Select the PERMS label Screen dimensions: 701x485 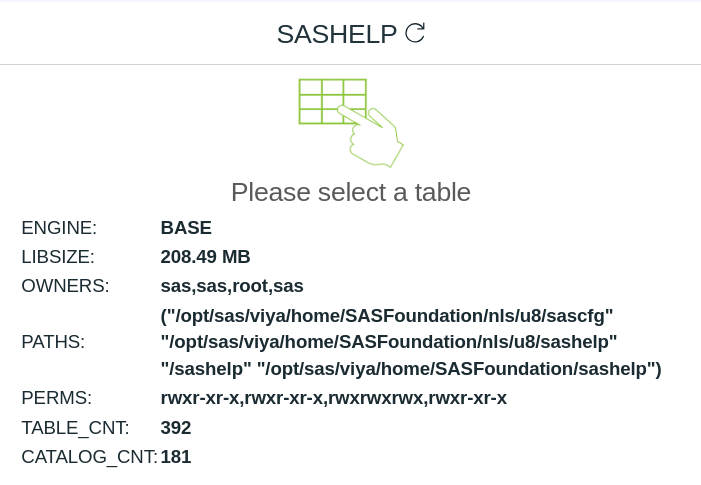[56, 398]
